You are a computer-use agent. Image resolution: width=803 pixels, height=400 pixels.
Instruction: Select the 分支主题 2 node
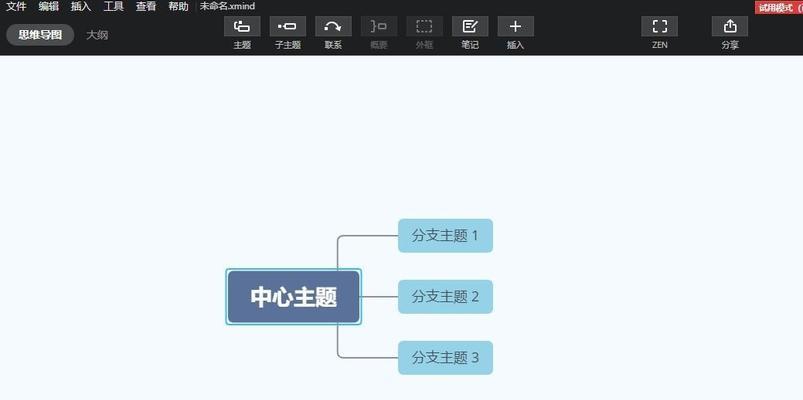(446, 297)
